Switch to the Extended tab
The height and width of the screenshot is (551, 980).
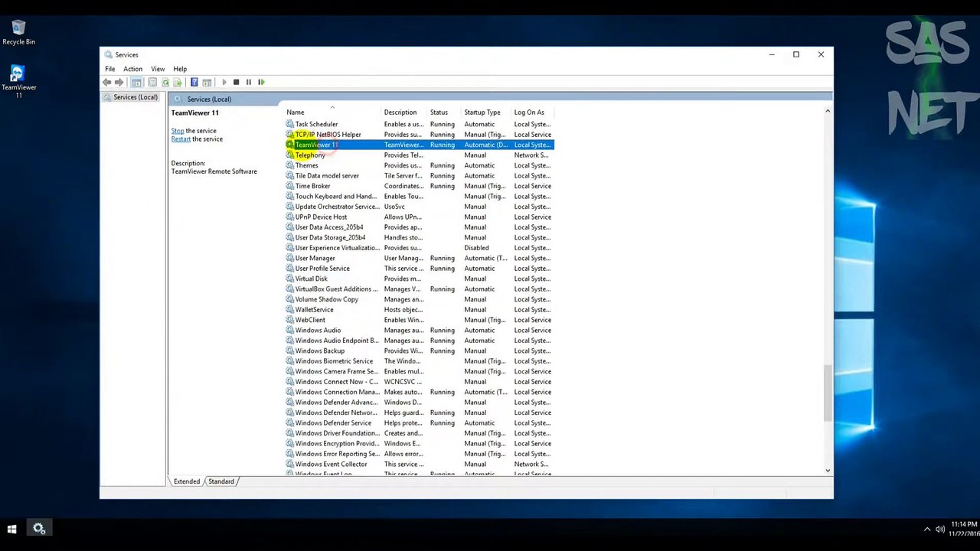(x=187, y=481)
